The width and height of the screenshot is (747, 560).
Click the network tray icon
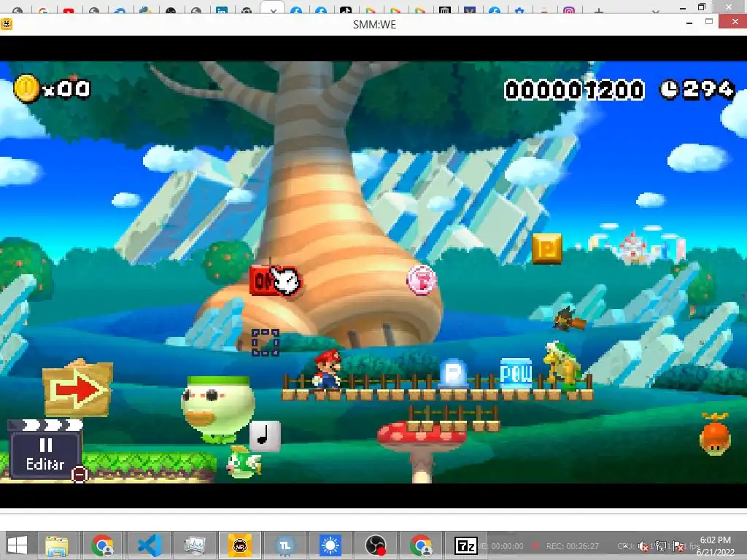coord(661,545)
